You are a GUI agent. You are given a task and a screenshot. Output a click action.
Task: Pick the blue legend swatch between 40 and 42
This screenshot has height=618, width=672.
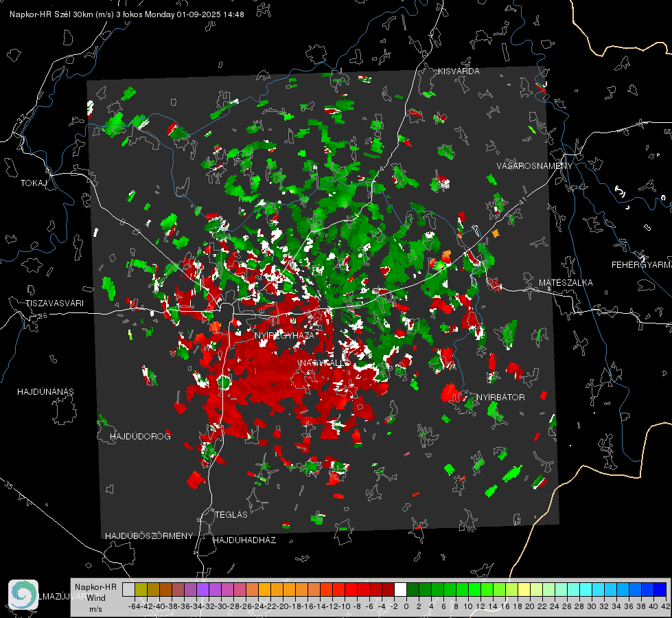coord(660,589)
